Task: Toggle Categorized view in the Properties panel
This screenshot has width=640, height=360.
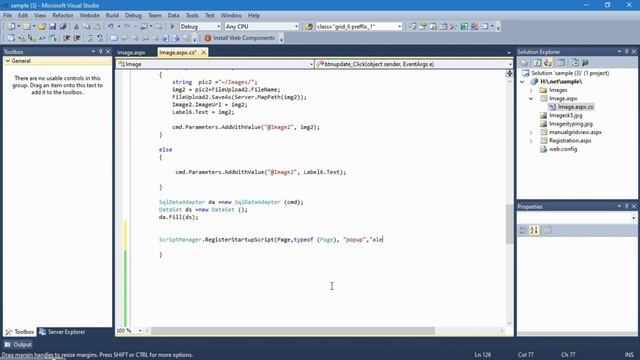Action: point(523,231)
